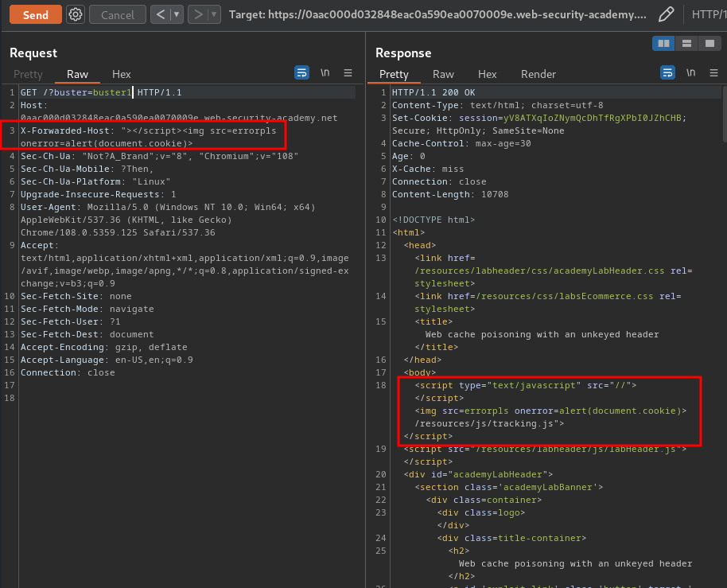Switch Request view to Pretty tab
The width and height of the screenshot is (727, 588).
pyautogui.click(x=28, y=74)
